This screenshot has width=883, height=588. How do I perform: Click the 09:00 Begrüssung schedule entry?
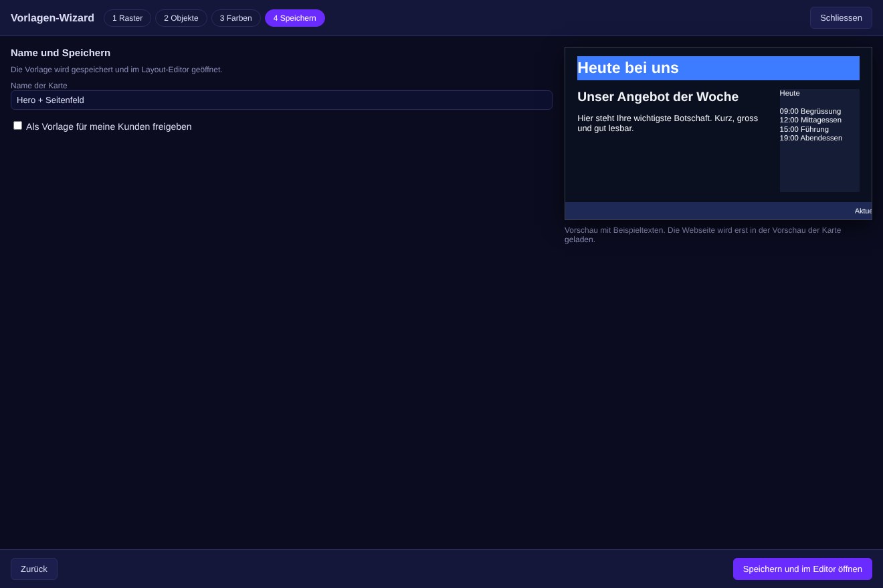(x=810, y=111)
